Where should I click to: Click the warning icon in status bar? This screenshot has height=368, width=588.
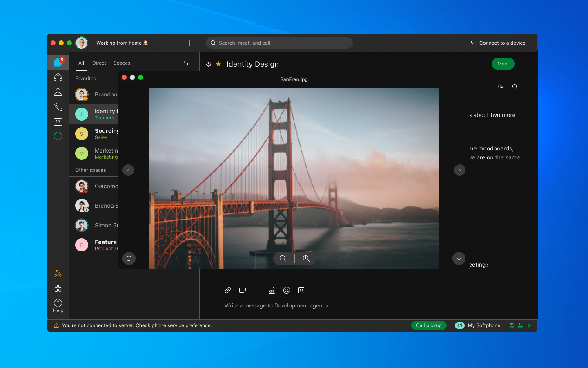click(x=56, y=325)
